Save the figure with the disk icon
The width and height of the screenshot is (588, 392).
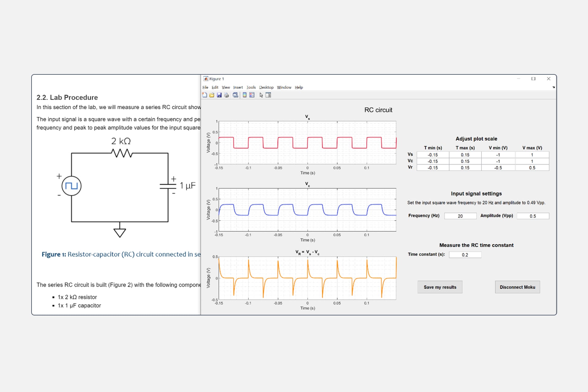point(219,95)
